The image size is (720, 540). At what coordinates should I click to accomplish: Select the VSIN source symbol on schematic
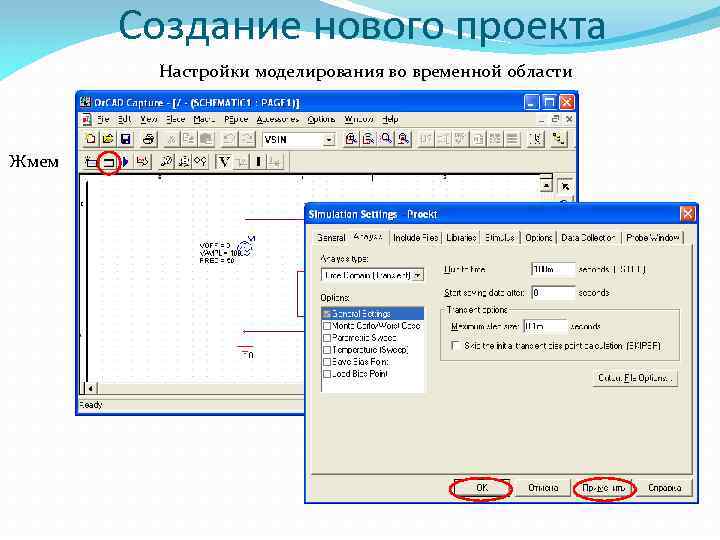pyautogui.click(x=246, y=250)
